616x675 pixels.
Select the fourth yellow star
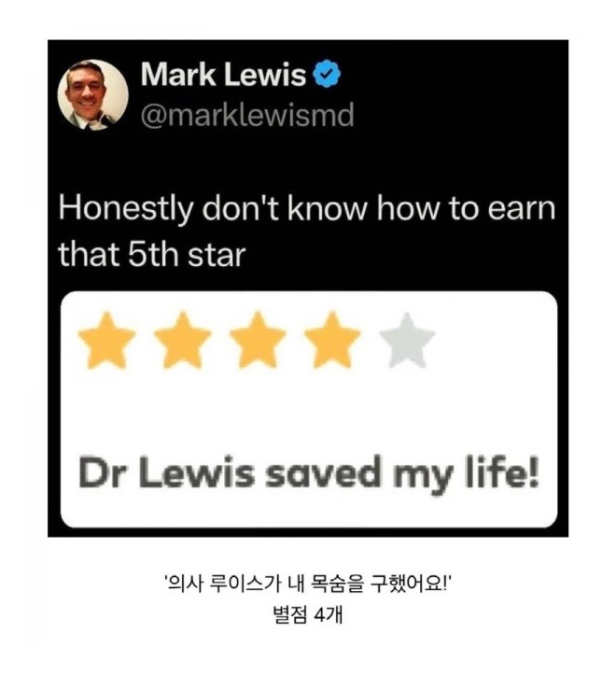click(332, 340)
